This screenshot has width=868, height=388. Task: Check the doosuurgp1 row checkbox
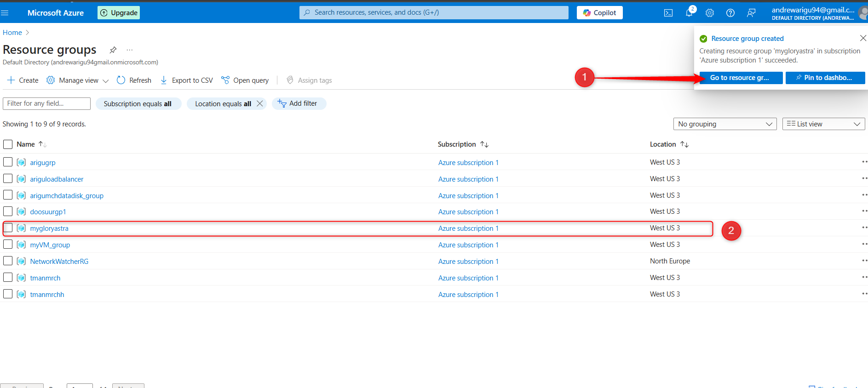point(8,211)
